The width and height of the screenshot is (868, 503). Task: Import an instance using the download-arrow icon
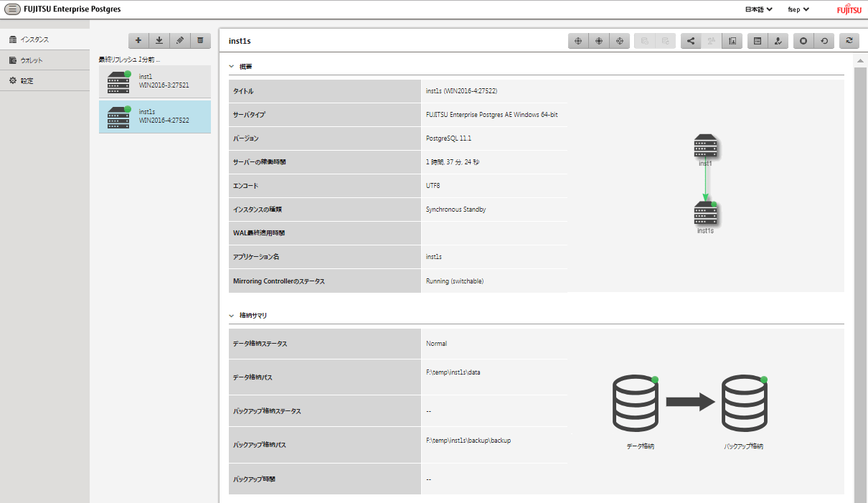point(159,40)
